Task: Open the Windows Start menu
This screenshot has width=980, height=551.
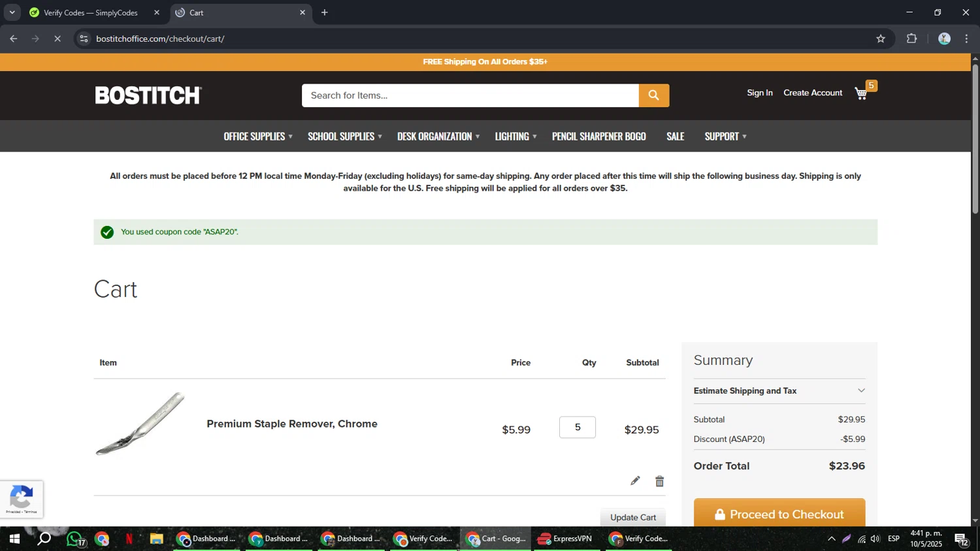Action: point(14,539)
